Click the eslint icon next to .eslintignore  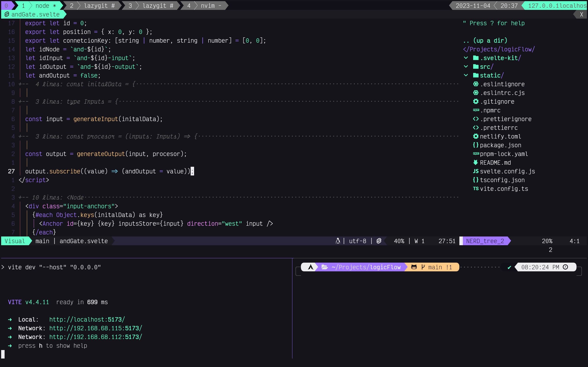click(476, 84)
